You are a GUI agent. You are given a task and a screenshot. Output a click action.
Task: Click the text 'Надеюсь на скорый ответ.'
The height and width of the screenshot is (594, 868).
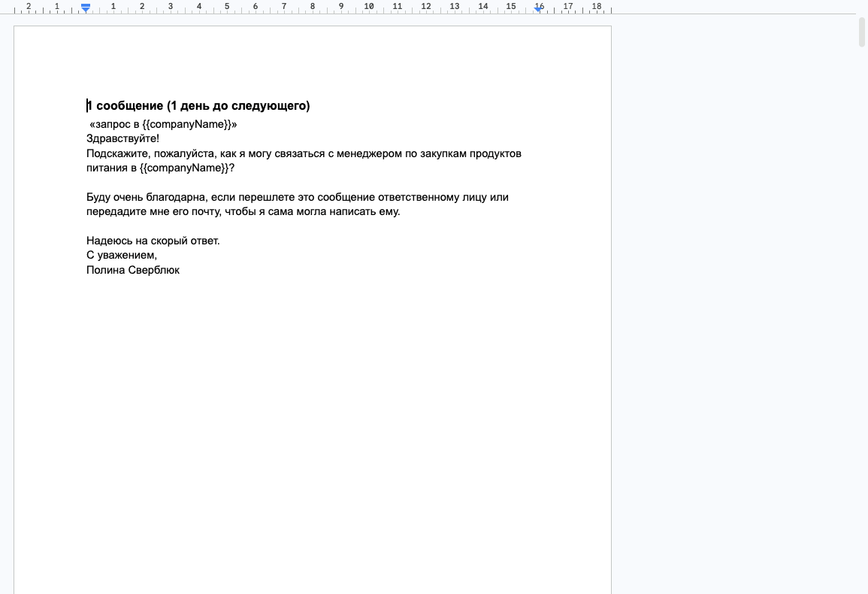pyautogui.click(x=153, y=241)
